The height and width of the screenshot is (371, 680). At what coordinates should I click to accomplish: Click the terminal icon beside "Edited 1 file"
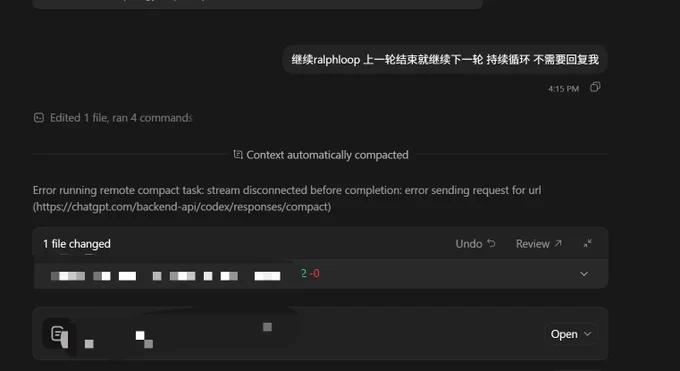tap(39, 118)
